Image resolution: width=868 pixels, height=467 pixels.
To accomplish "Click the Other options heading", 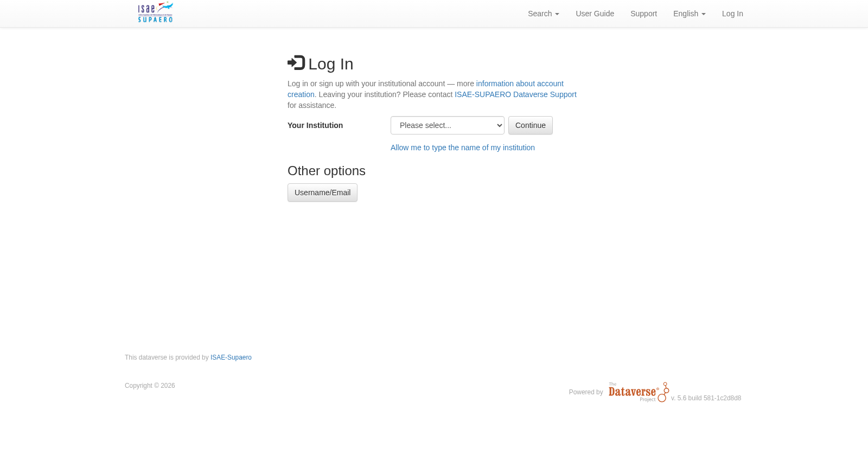I will [327, 171].
